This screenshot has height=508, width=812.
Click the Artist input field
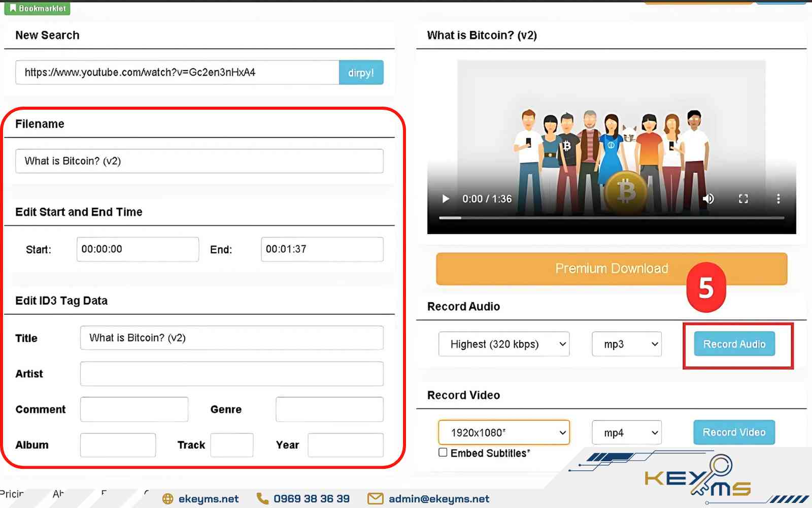coord(232,374)
